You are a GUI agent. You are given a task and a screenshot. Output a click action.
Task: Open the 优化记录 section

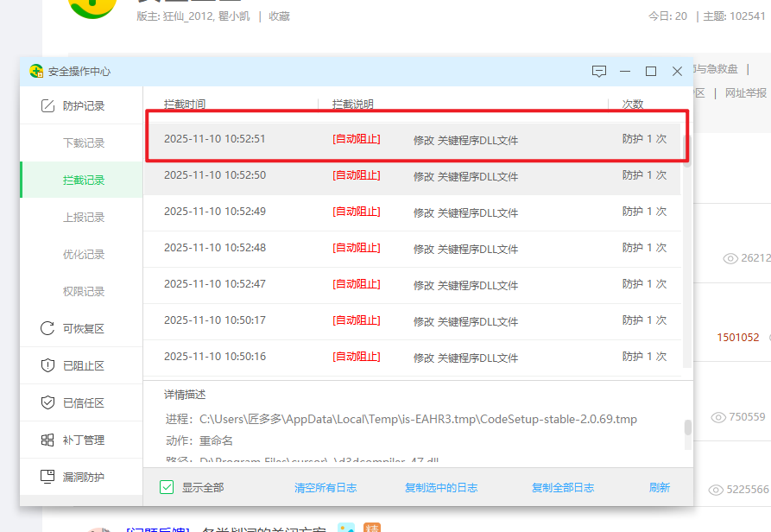click(84, 255)
